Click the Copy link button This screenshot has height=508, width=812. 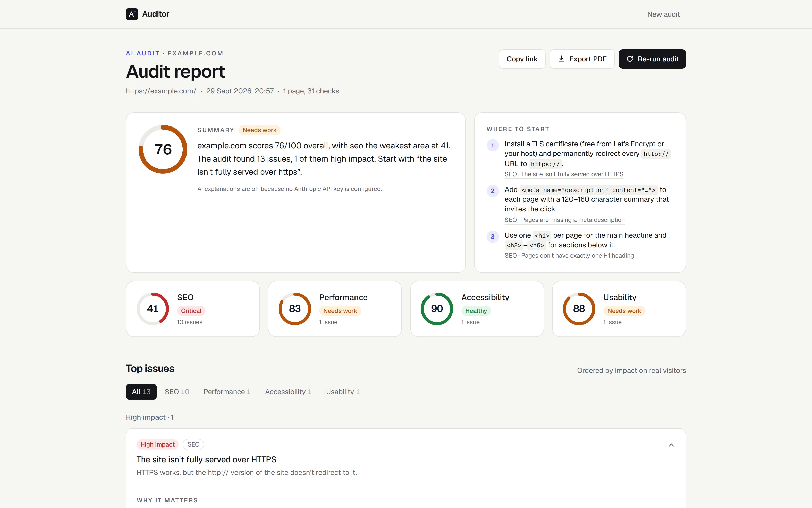coord(522,59)
